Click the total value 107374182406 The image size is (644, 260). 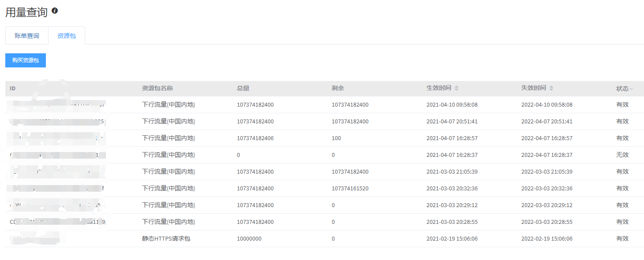pos(255,138)
